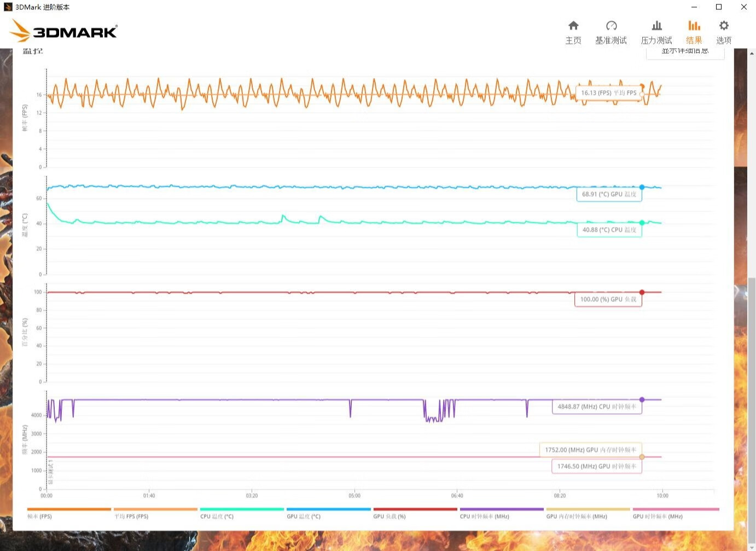Open the 基准测试 benchmarks section
Viewport: 756px width, 551px height.
(611, 32)
